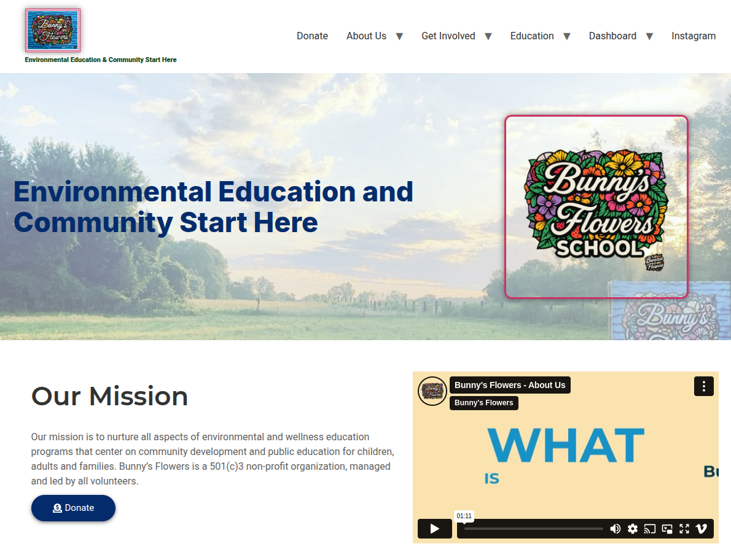731x560 pixels.
Task: Click the blue Donate button under Our Mission
Action: [73, 508]
